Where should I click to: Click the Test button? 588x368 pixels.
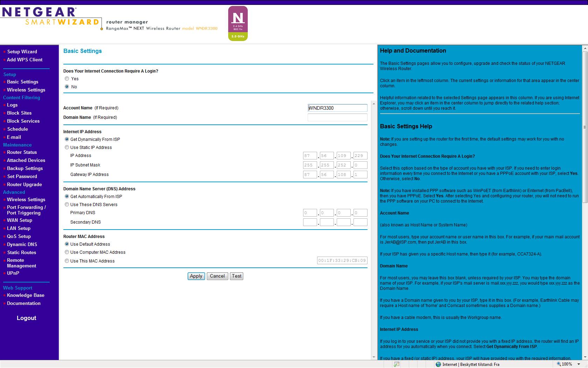pos(237,276)
